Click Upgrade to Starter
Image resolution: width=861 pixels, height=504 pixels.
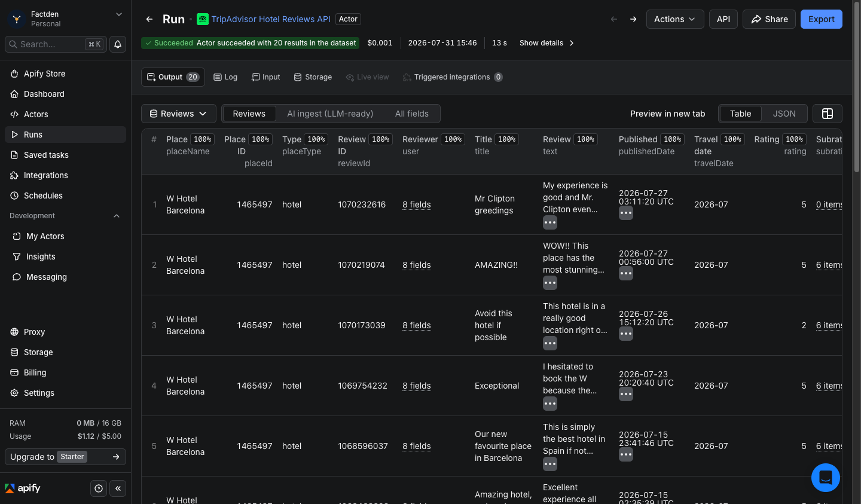coord(65,457)
